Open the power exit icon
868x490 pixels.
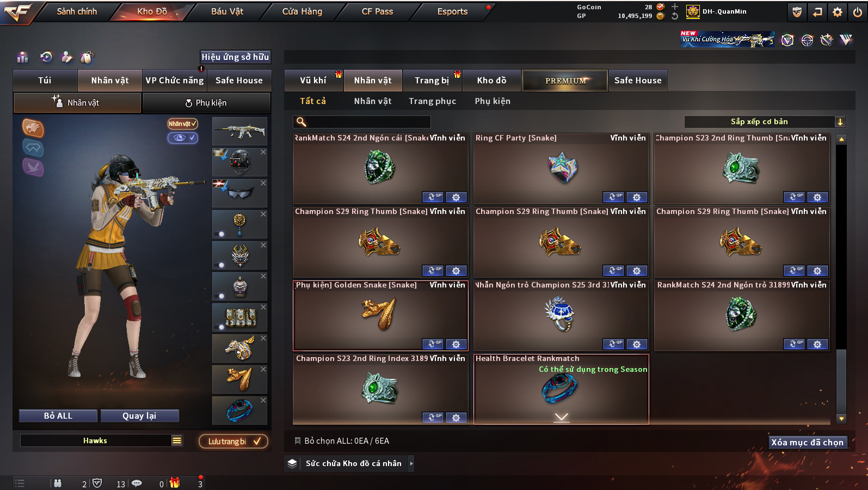tap(858, 12)
